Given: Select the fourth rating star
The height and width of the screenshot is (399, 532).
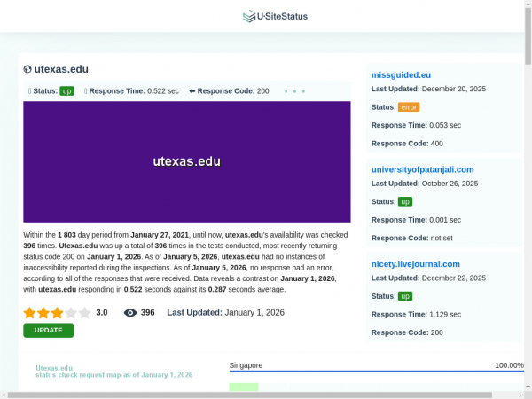Looking at the screenshot, I should [71, 313].
